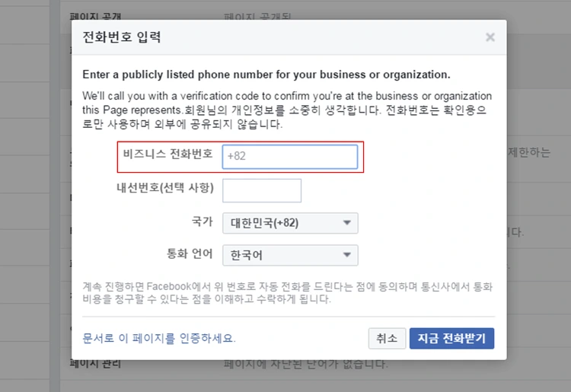The image size is (571, 392).
Task: Click the dimmed 페이지 공개 row behind dialog
Action: point(95,17)
